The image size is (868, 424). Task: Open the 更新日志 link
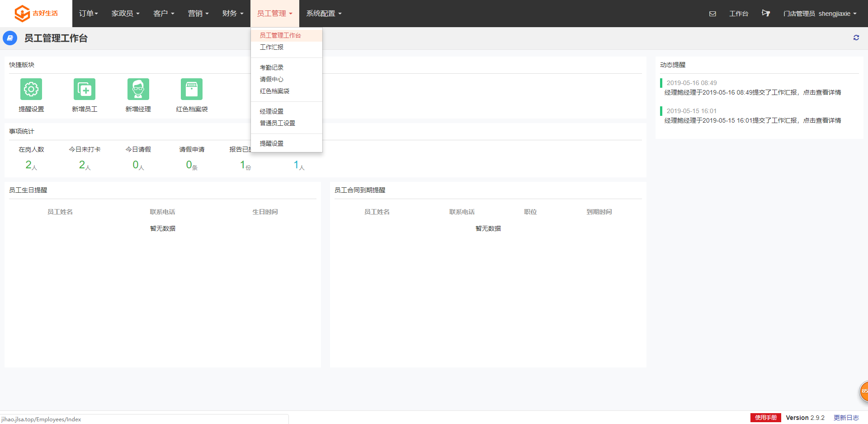tap(846, 418)
